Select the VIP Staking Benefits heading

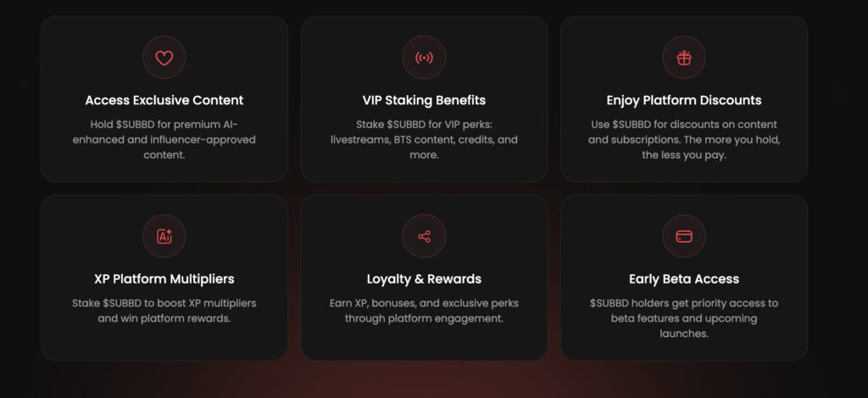[424, 100]
